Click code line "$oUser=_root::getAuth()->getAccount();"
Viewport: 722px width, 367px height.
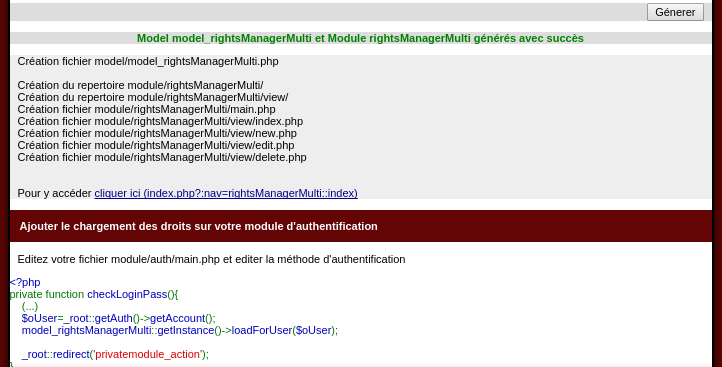(118, 318)
